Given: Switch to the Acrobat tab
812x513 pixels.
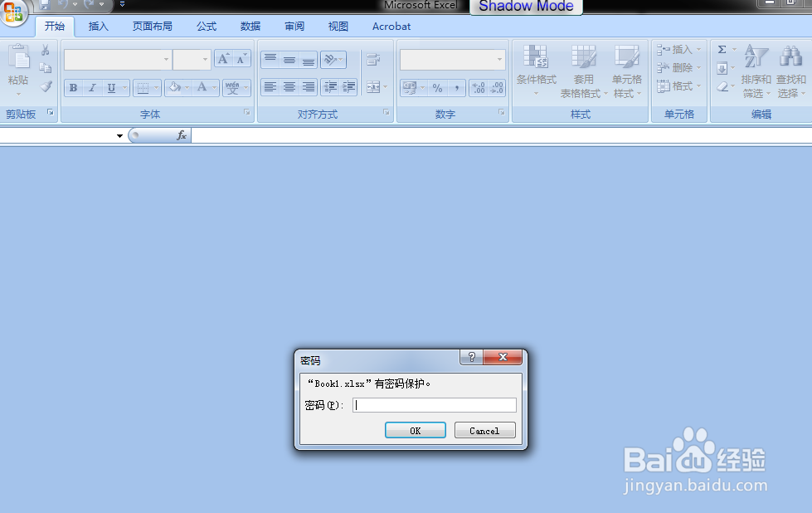Looking at the screenshot, I should point(391,27).
